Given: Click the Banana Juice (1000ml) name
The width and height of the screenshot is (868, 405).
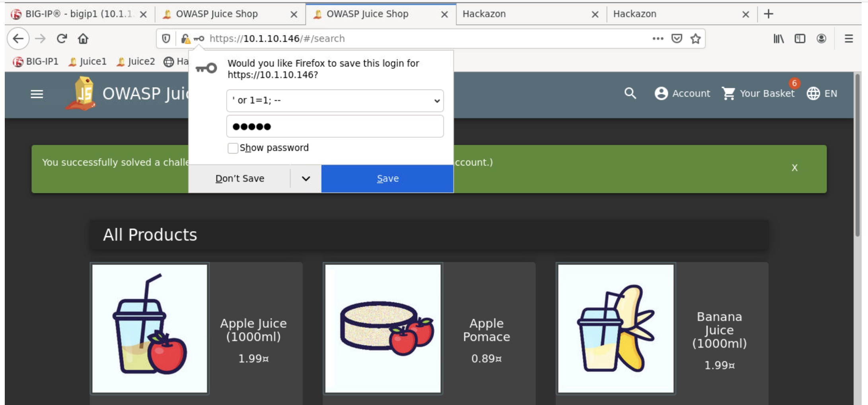Looking at the screenshot, I should pos(719,330).
